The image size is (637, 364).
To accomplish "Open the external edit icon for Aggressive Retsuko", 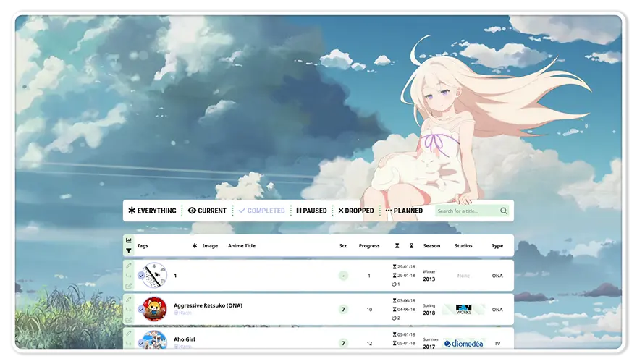I will [129, 319].
